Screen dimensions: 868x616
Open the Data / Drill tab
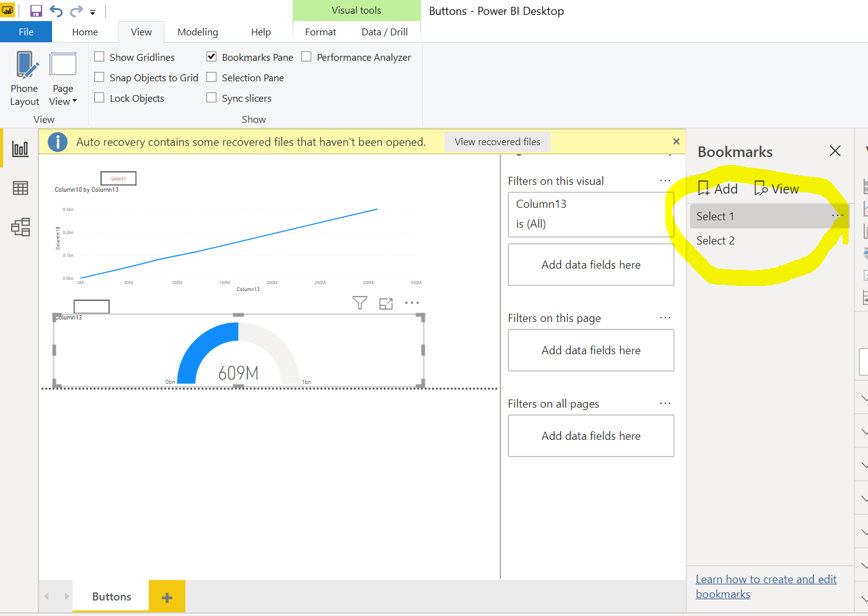tap(384, 32)
